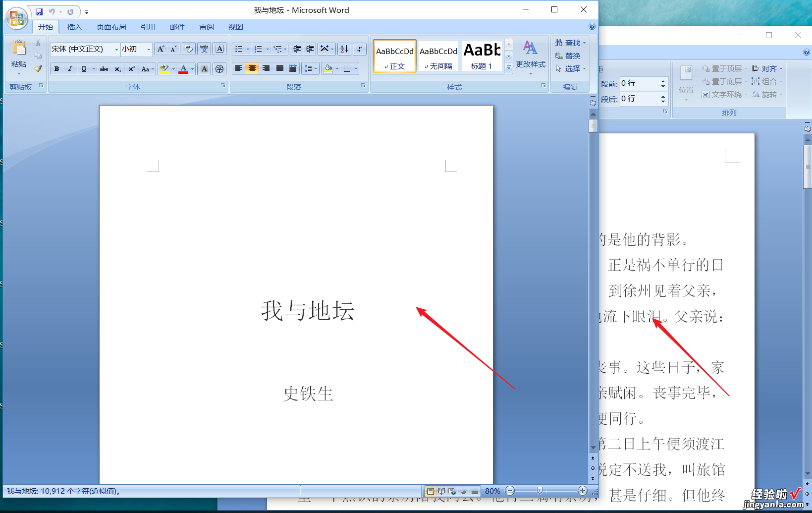Click the Enclose Characters icon
The height and width of the screenshot is (513, 812).
tap(219, 69)
